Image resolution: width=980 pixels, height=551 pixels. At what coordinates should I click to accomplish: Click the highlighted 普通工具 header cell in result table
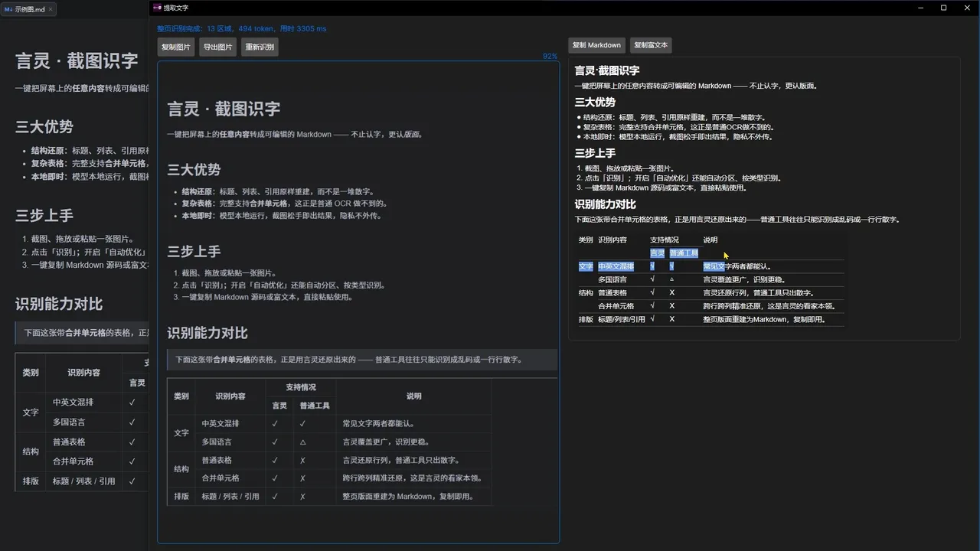click(684, 253)
